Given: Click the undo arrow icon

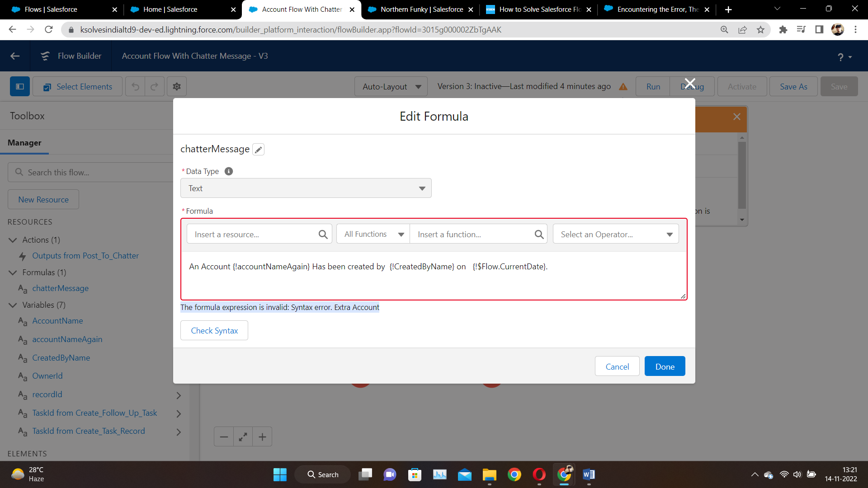Looking at the screenshot, I should coord(135,86).
